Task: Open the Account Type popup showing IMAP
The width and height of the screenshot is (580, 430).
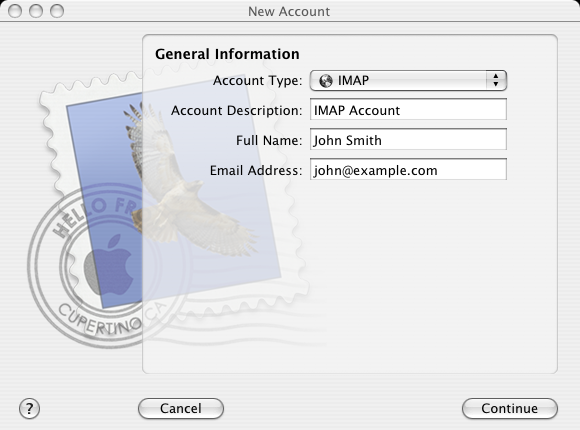Action: coord(408,80)
